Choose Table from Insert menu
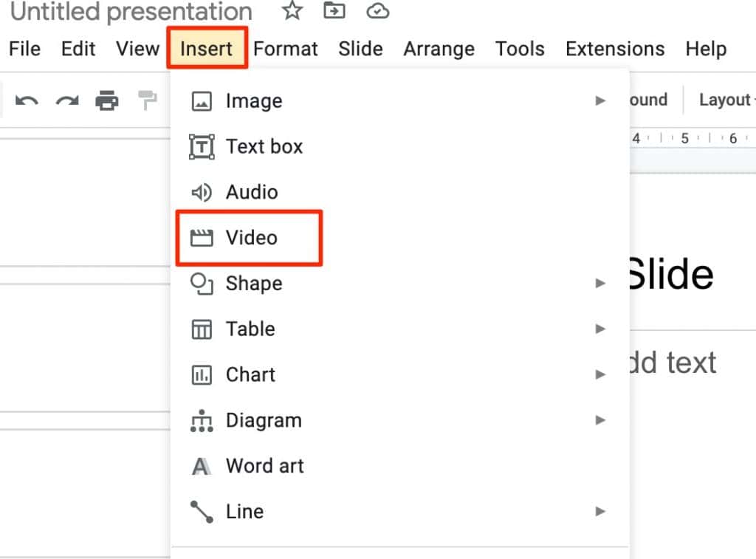The width and height of the screenshot is (756, 559). pyautogui.click(x=400, y=329)
